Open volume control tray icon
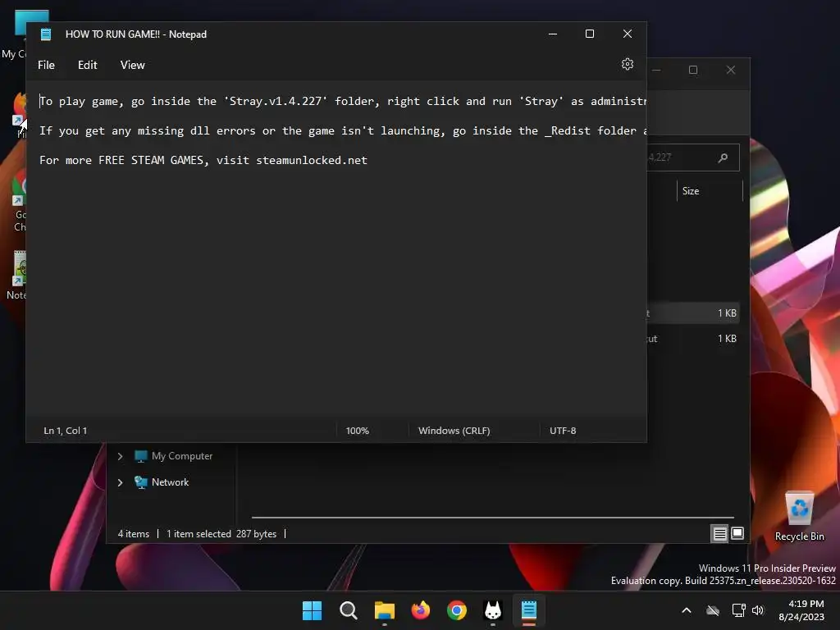840x630 pixels. 757,610
